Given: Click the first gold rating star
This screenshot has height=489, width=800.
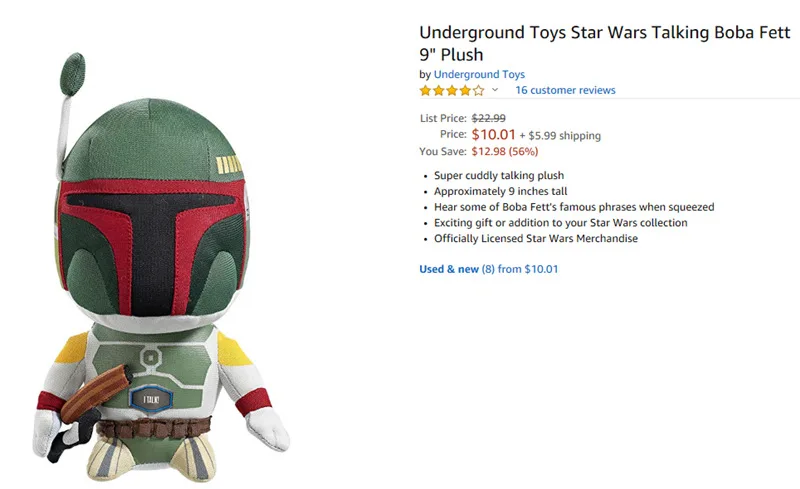Looking at the screenshot, I should 426,91.
